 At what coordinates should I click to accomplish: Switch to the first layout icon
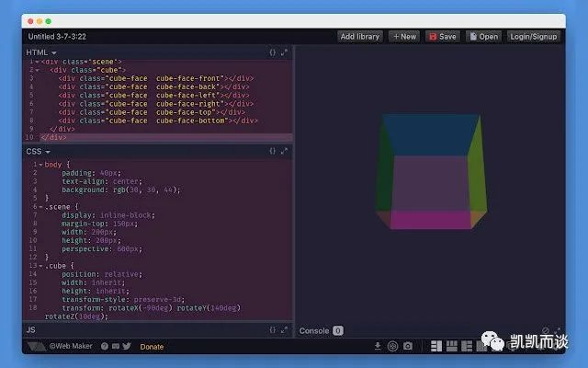pos(436,346)
